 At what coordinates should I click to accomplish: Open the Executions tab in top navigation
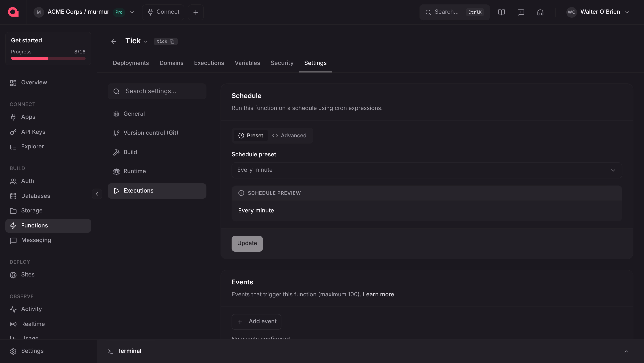[209, 63]
